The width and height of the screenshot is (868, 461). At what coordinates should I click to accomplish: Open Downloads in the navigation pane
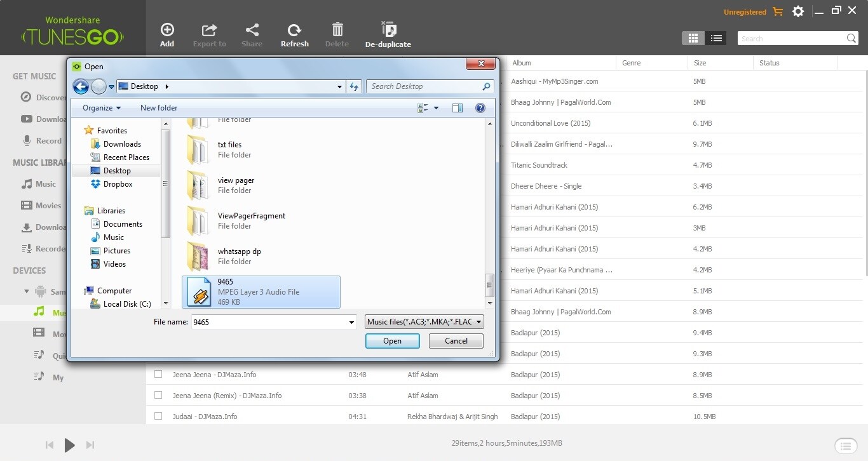122,144
